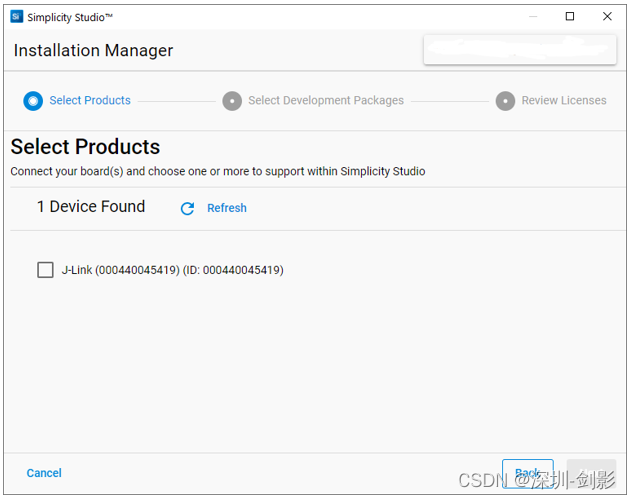Click the Select Products step circle
The image size is (631, 499).
34,100
